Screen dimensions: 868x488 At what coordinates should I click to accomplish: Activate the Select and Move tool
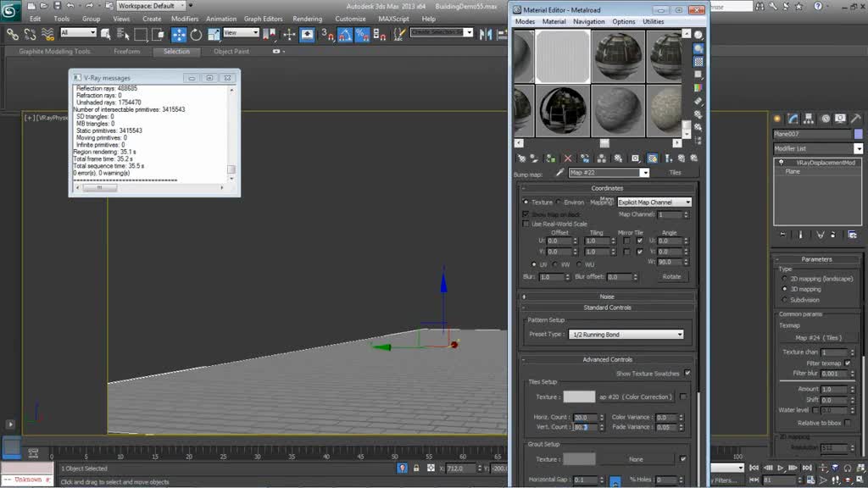point(179,35)
